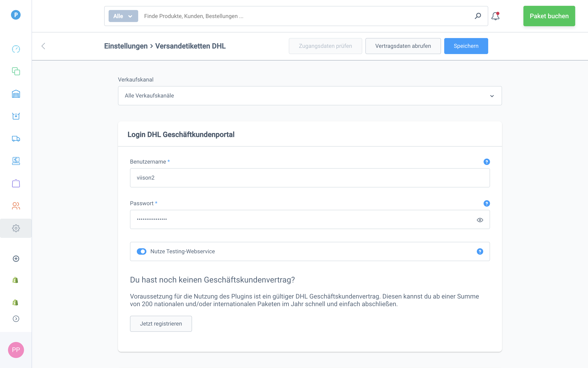Image resolution: width=588 pixels, height=368 pixels.
Task: Expand sidebar with the circled arrow icon
Action: point(16,319)
